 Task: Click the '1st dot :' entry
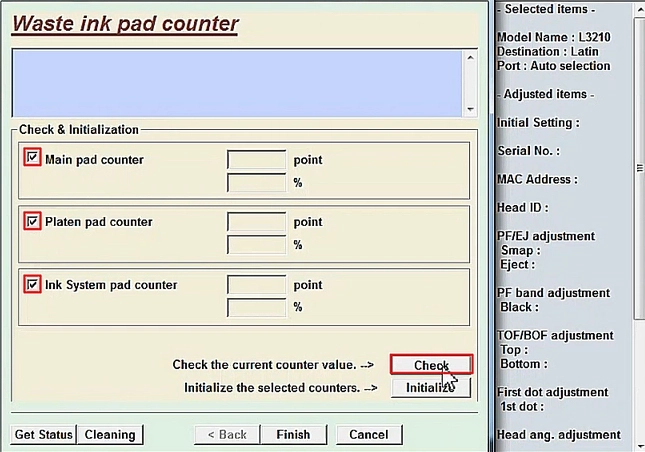tap(522, 407)
